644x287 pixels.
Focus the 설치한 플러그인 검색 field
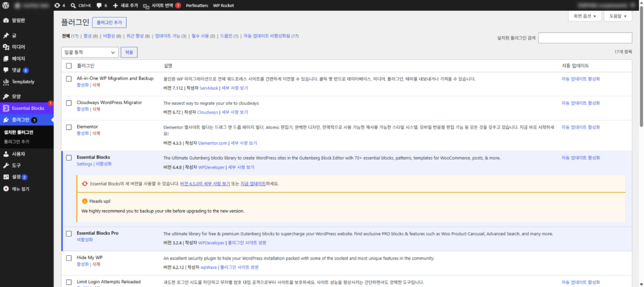(x=585, y=38)
